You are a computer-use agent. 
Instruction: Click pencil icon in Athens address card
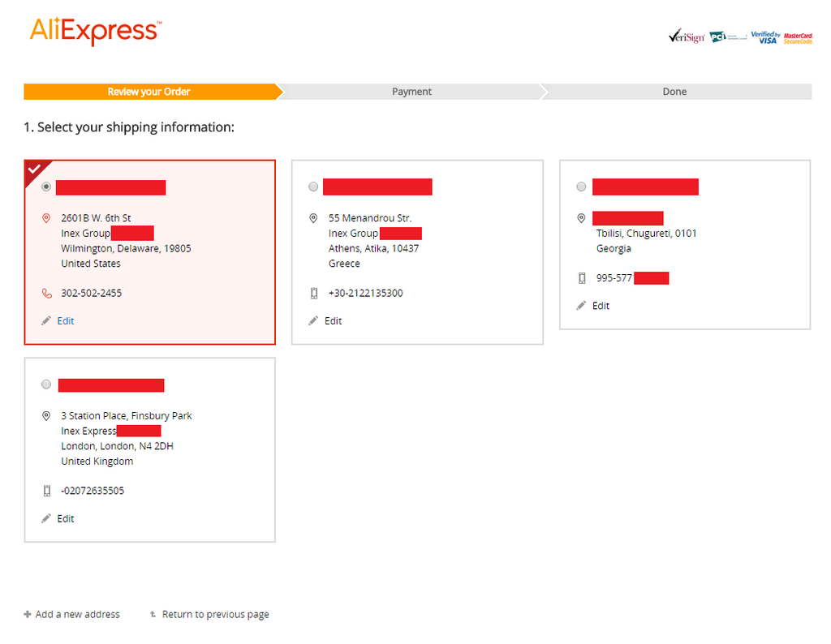[313, 320]
